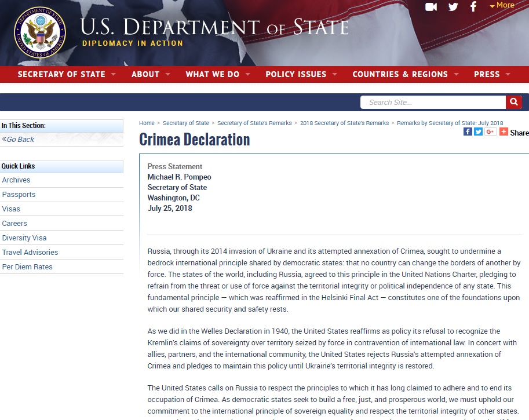Expand arrow next to Countries & Regions

pyautogui.click(x=456, y=74)
